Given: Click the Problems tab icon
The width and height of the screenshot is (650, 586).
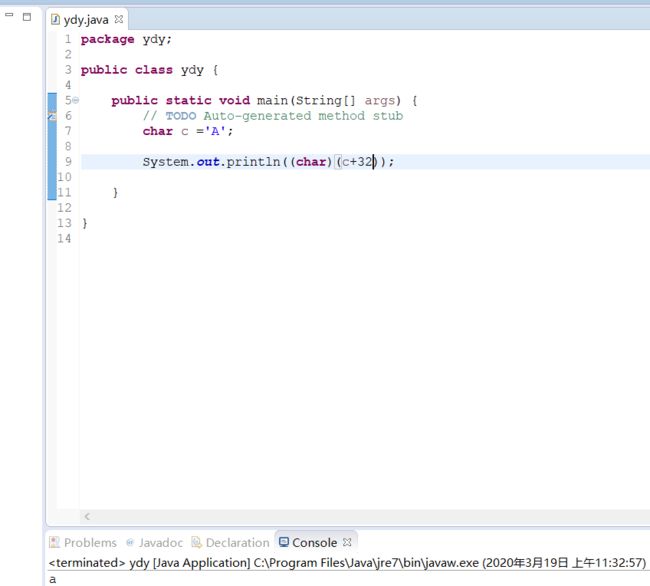Looking at the screenshot, I should (x=54, y=542).
